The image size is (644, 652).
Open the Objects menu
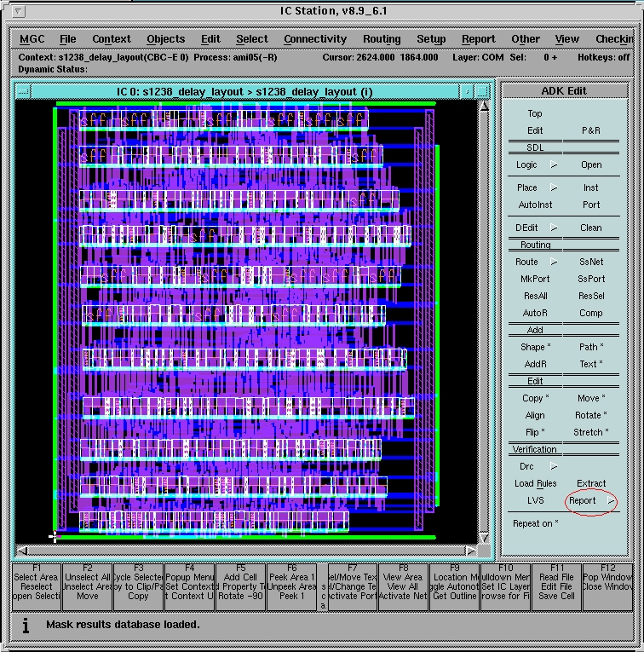[x=165, y=39]
